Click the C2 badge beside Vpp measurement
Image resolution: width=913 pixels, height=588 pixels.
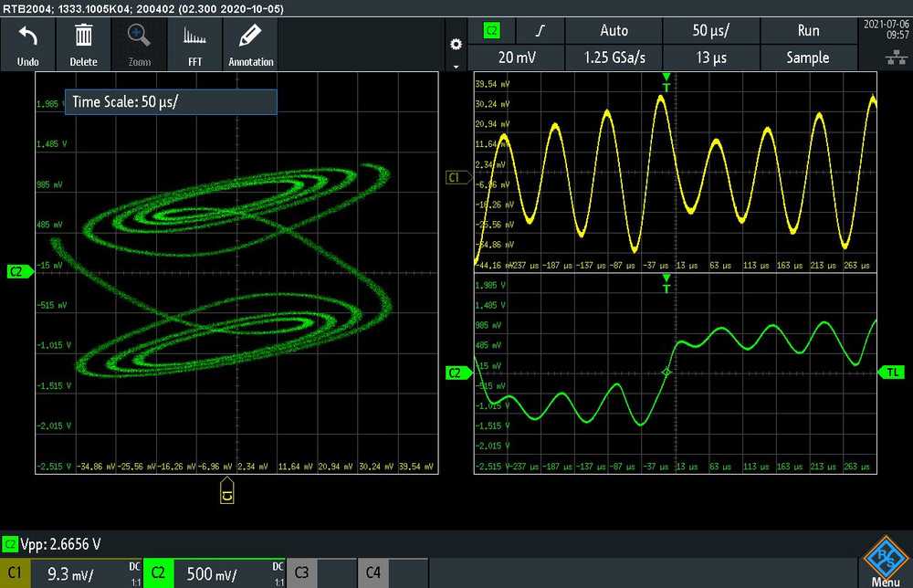pos(10,544)
